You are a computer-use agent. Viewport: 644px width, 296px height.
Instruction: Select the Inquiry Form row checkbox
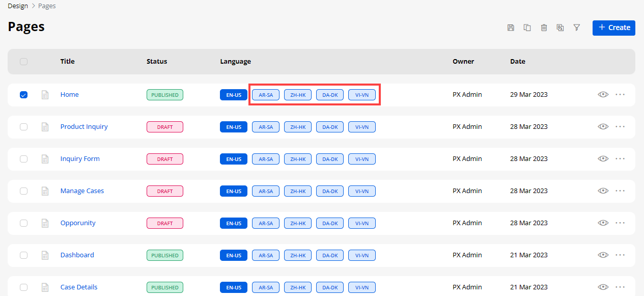(x=24, y=159)
